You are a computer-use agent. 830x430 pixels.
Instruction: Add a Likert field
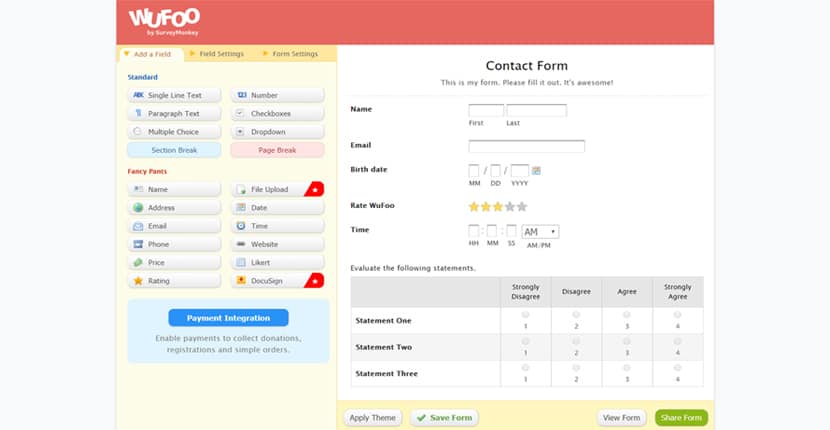(x=277, y=263)
